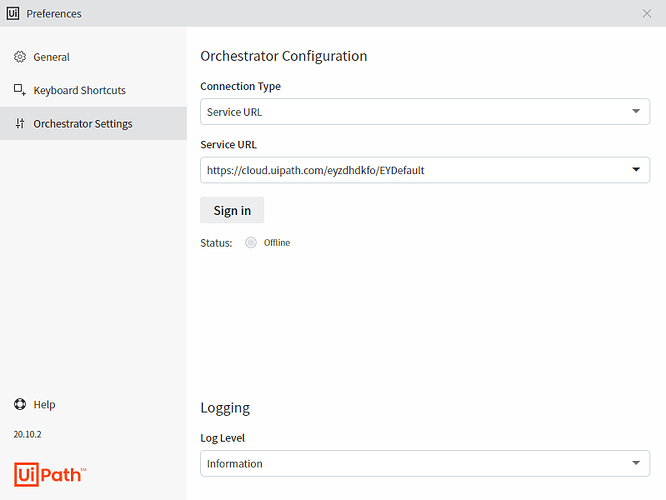
Task: Click the General gear icon
Action: click(20, 57)
